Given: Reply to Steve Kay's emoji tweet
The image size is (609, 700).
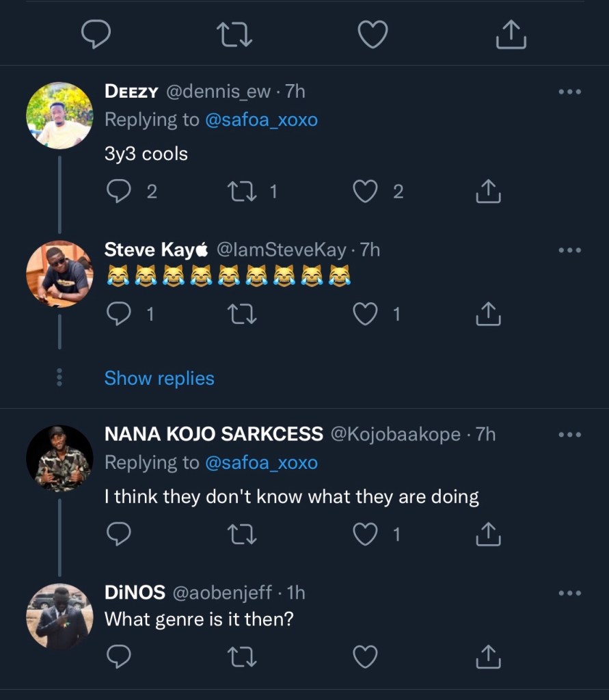Looking at the screenshot, I should (x=120, y=314).
